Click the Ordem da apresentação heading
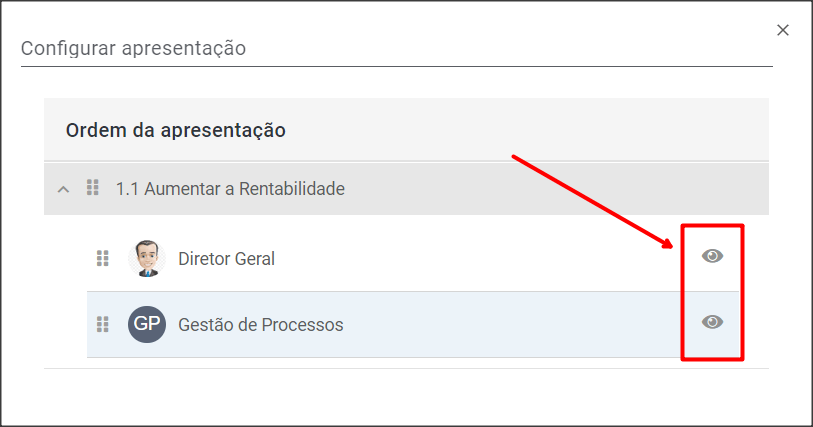Screen dimensions: 813x427 coord(176,130)
